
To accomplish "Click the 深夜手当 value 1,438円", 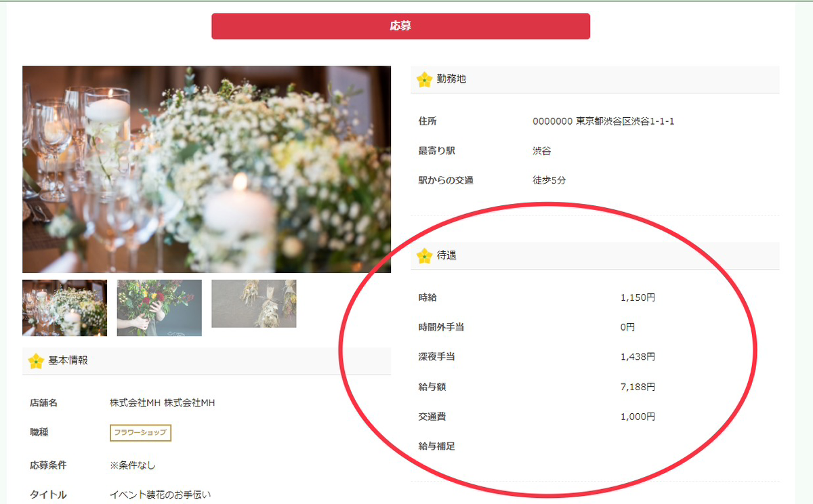I will tap(638, 357).
